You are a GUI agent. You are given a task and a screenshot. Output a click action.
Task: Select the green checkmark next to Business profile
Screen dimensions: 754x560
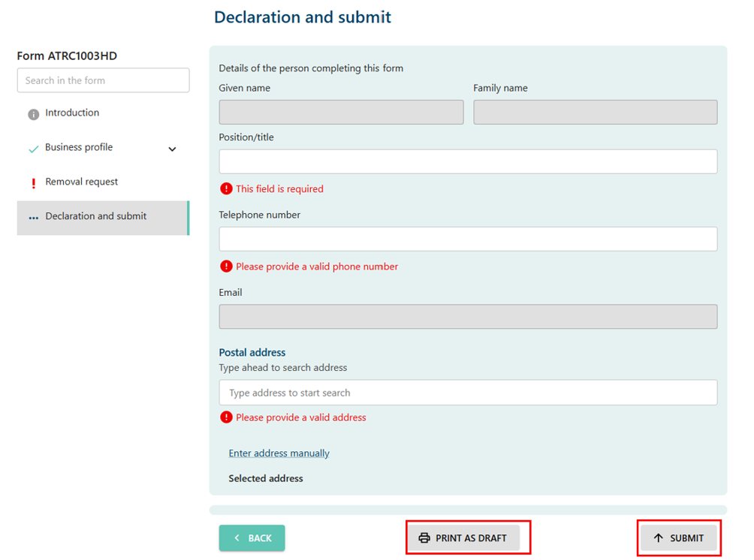[x=33, y=149]
